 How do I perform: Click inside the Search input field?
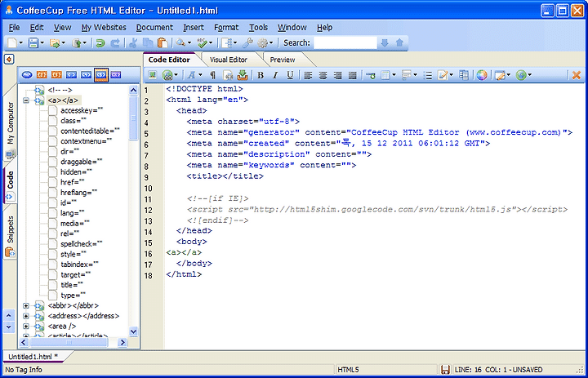click(345, 43)
